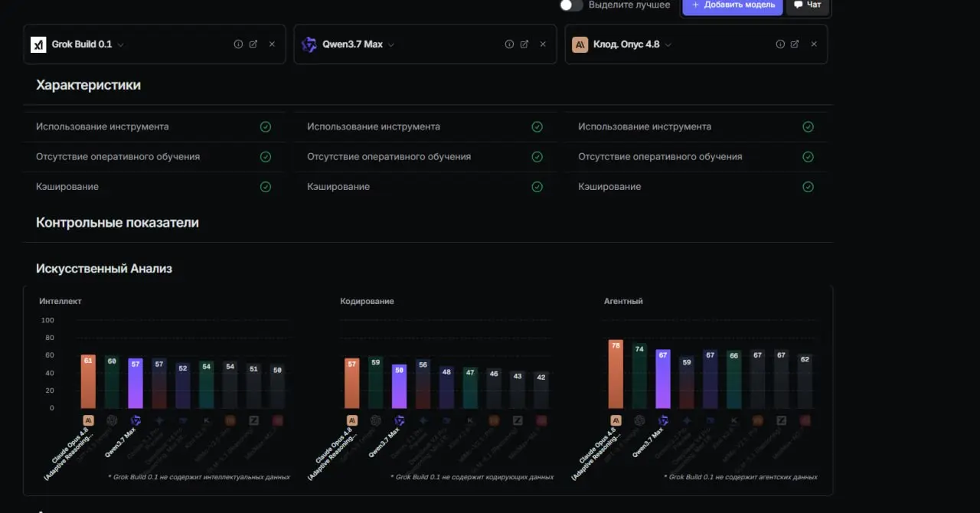Viewport: 980px width, 513px height.
Task: Click Qwen column check for Кэширование
Action: pyautogui.click(x=537, y=187)
